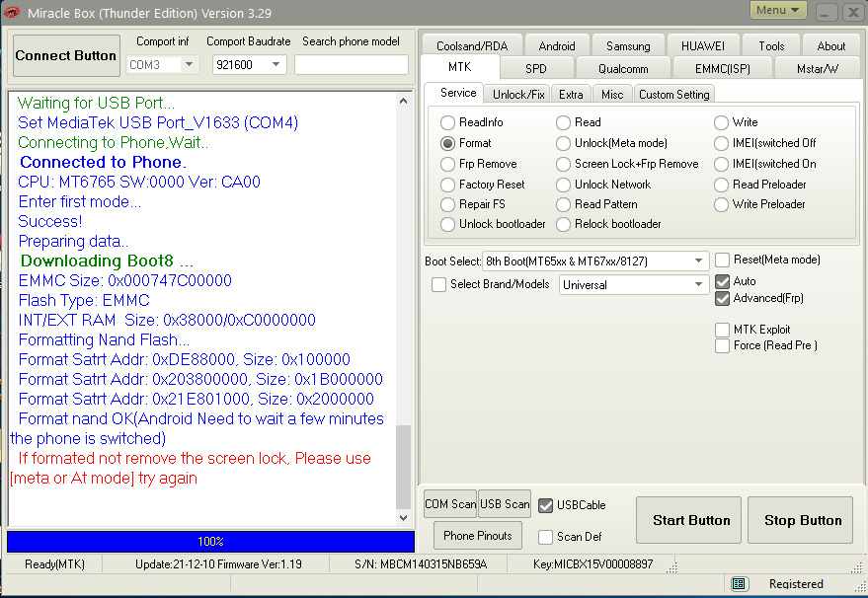Click the status bar panel icon beside Registered
This screenshot has height=598, width=868.
coord(739,583)
